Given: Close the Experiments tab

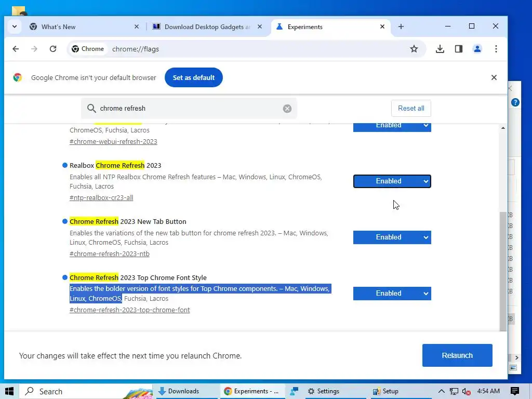Looking at the screenshot, I should tap(382, 26).
